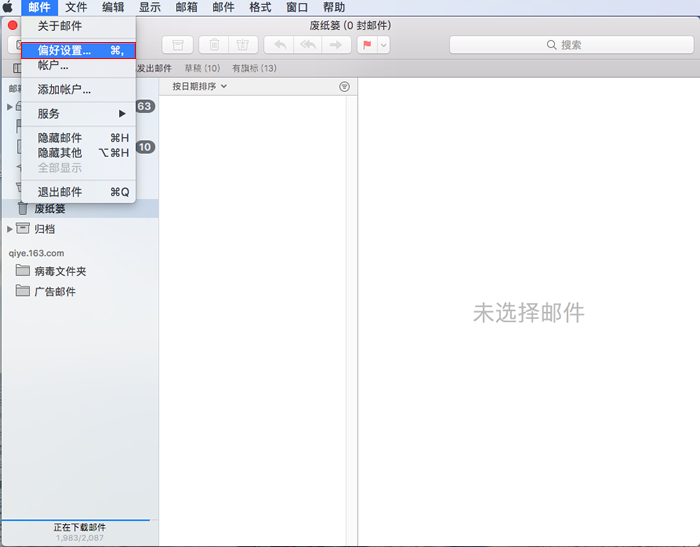Open the 有旗标 (13) favorites mailbox
The image size is (700, 547).
point(254,68)
